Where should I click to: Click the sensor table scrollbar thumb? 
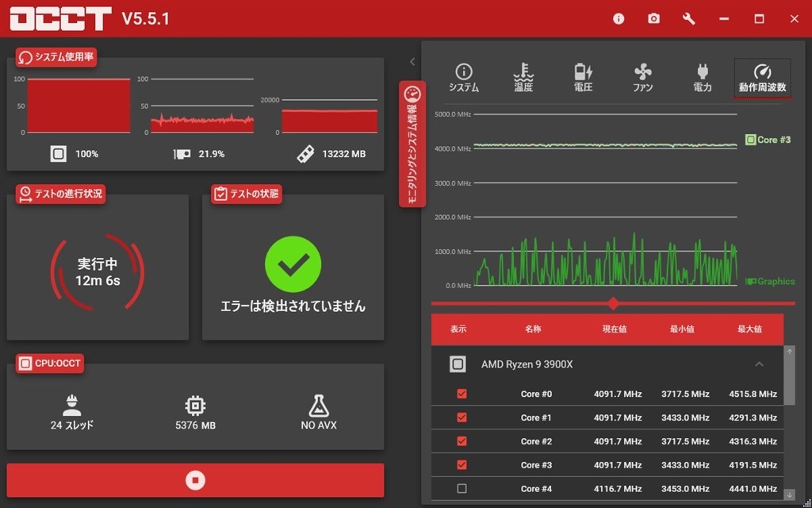tap(789, 381)
